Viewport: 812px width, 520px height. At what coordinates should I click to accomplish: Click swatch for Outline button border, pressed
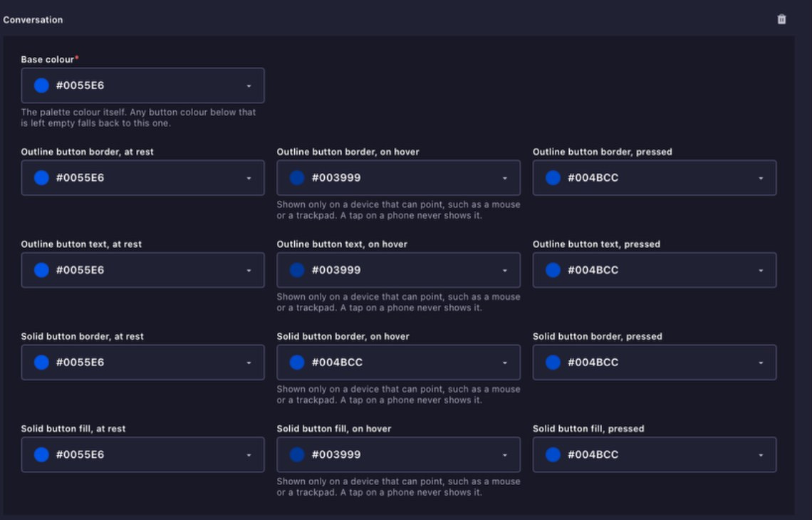coord(553,177)
